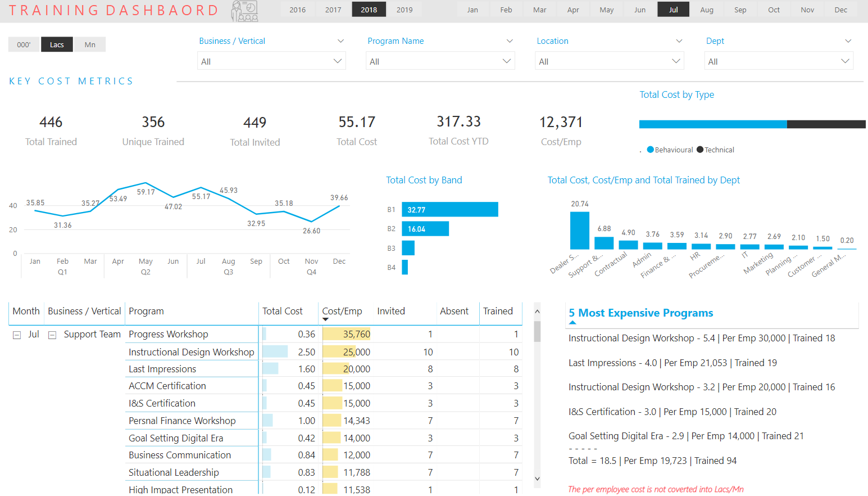The width and height of the screenshot is (868, 496).
Task: Click the Cost/Emp sort descending arrow
Action: coord(325,319)
